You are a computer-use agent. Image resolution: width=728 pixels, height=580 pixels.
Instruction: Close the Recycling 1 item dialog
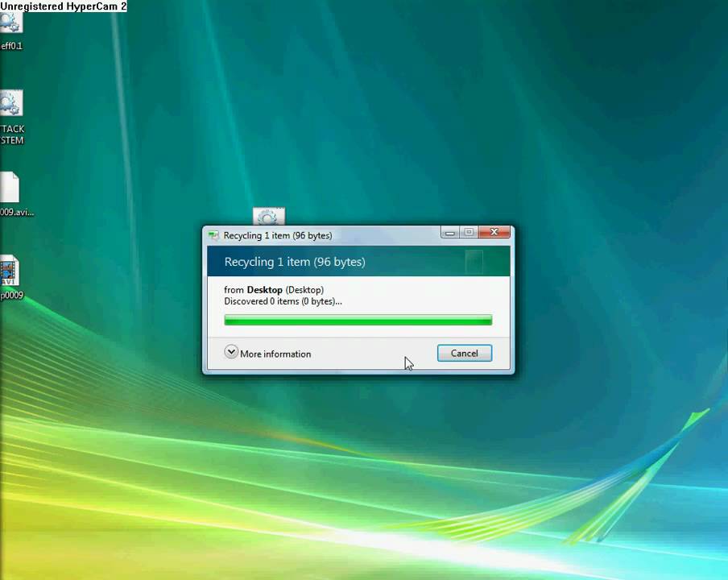[x=494, y=232]
